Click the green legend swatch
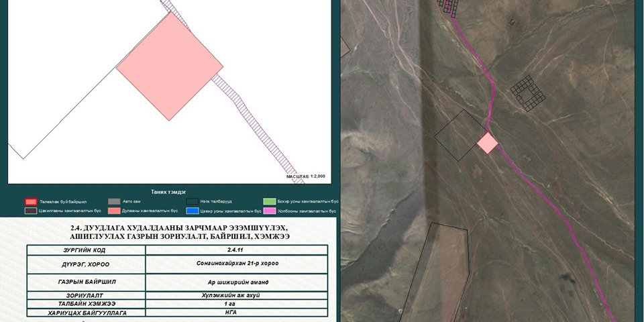Image resolution: width=644 pixels, height=322 pixels. (270, 201)
